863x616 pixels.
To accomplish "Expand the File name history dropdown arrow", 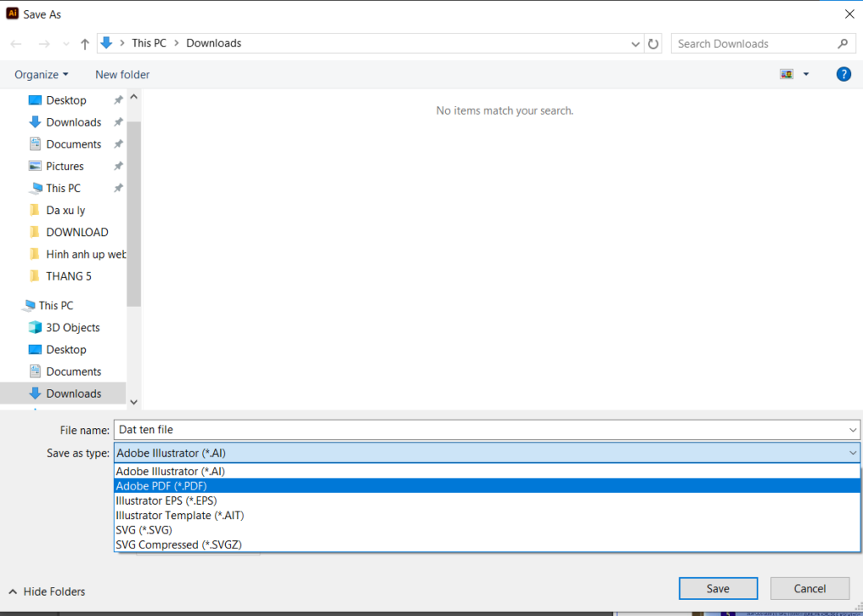I will point(853,430).
